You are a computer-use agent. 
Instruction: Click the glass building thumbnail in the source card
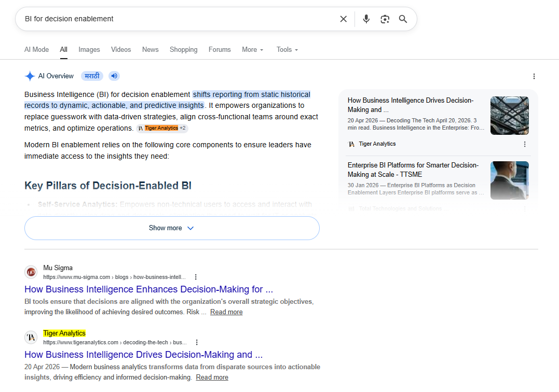pos(510,115)
